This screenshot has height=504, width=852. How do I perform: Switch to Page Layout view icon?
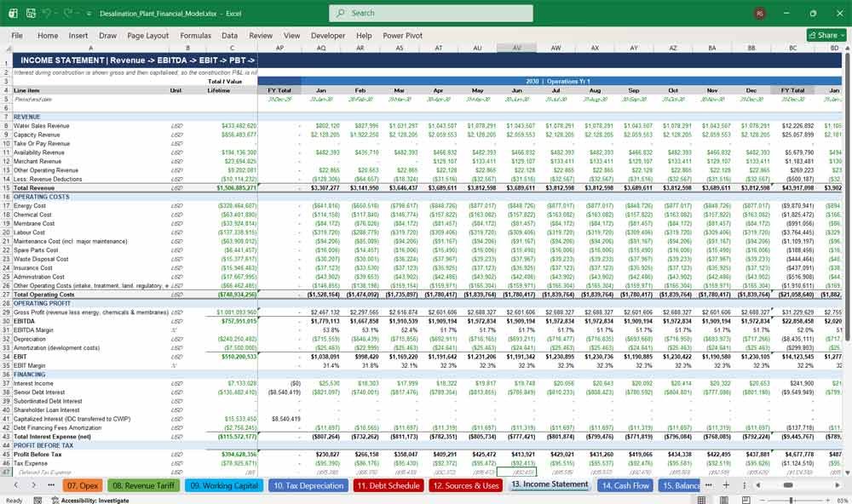pos(724,500)
